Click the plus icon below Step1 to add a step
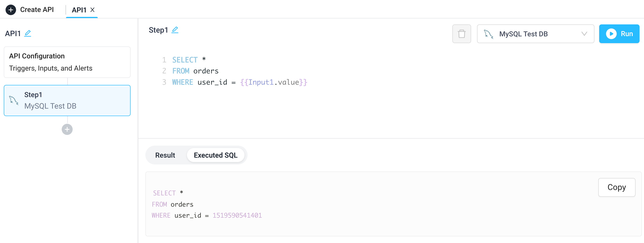The width and height of the screenshot is (644, 243). tap(67, 129)
